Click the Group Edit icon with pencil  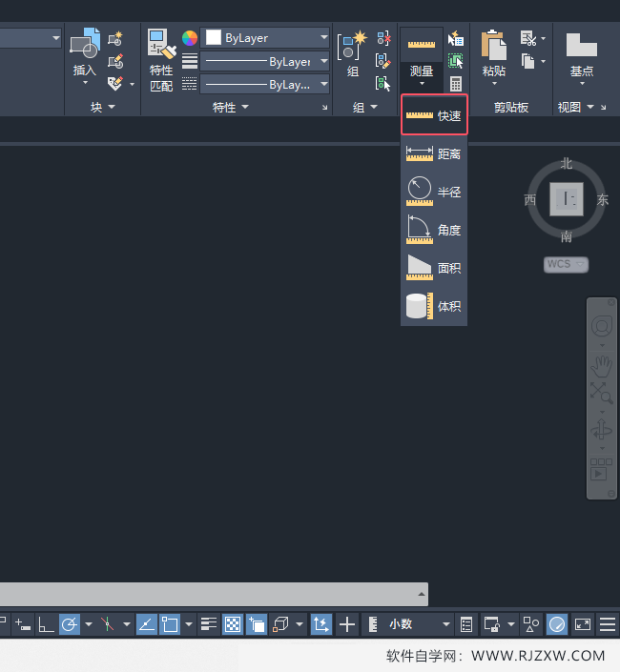(x=382, y=61)
